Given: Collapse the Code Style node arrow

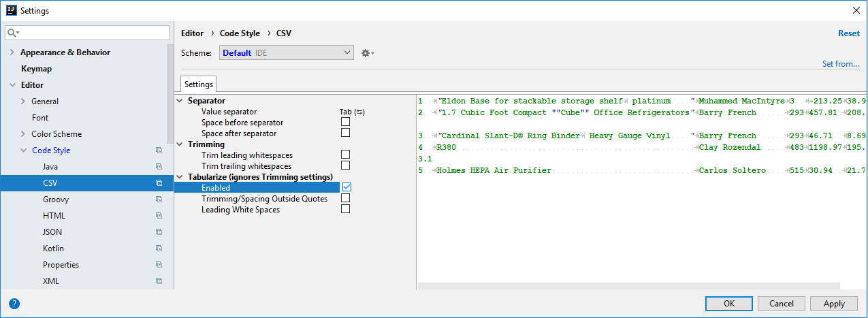Looking at the screenshot, I should pos(23,150).
